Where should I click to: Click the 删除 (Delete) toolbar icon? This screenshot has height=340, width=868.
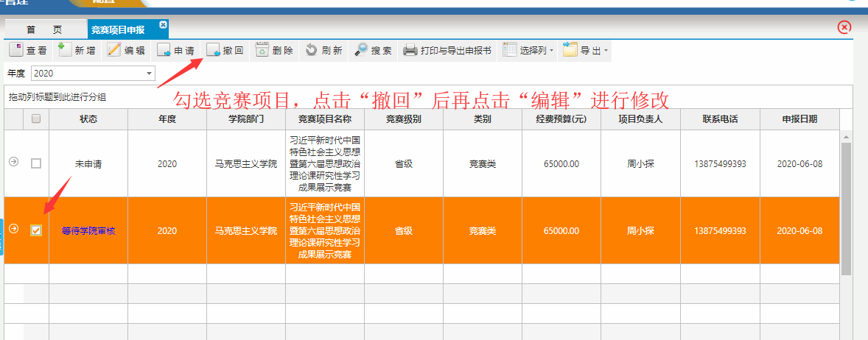tap(274, 51)
